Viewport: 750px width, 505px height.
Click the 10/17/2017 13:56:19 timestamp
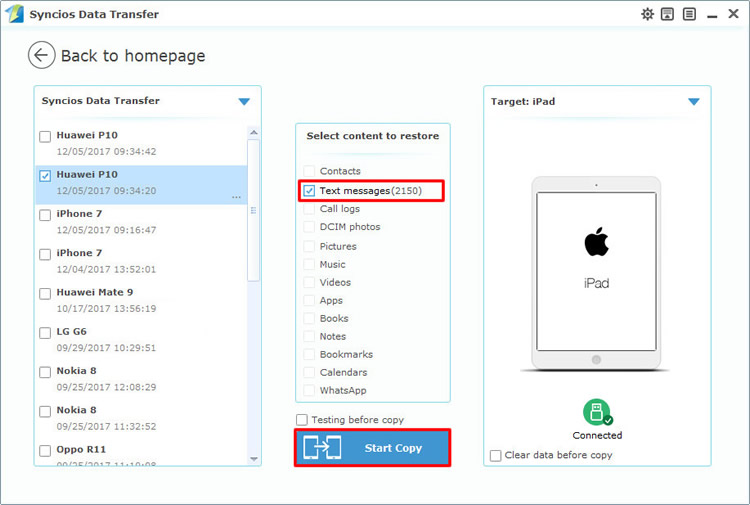point(106,308)
